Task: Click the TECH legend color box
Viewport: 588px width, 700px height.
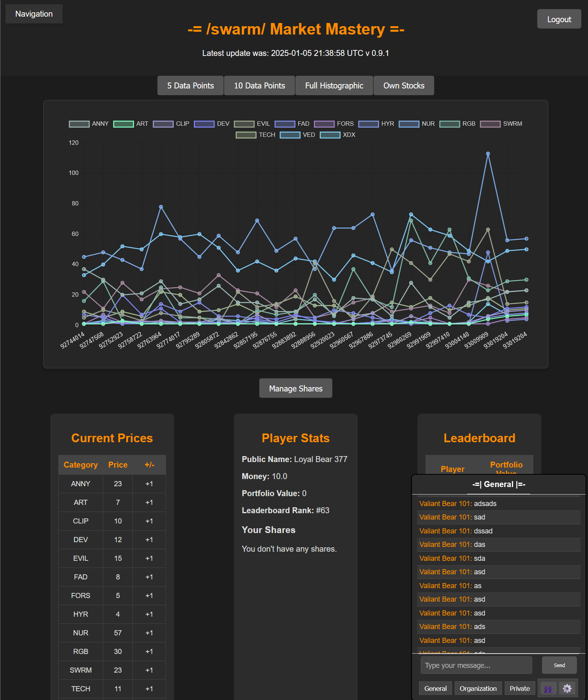Action: point(246,135)
